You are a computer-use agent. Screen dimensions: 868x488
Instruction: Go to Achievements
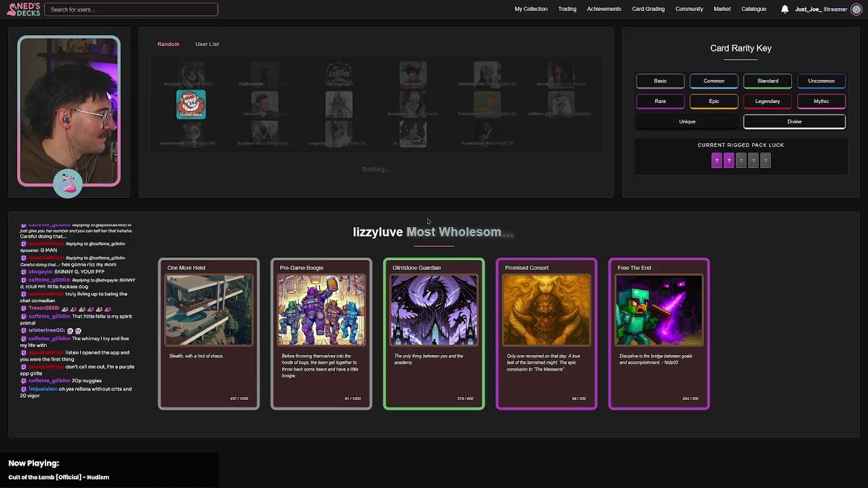click(x=604, y=9)
